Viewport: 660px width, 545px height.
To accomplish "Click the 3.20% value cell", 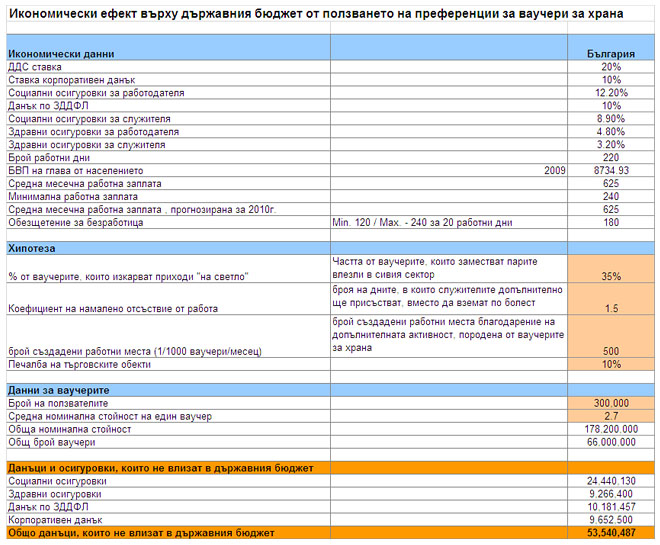I will tap(611, 145).
